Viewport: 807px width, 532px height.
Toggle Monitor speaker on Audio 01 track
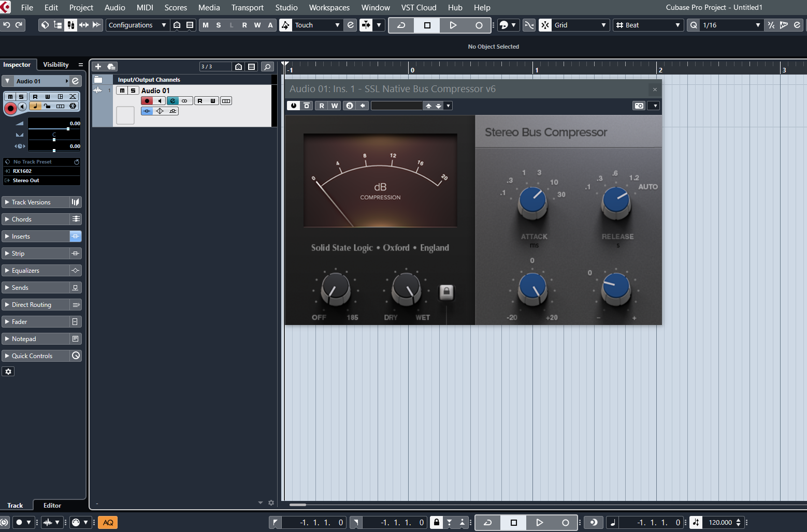[160, 101]
